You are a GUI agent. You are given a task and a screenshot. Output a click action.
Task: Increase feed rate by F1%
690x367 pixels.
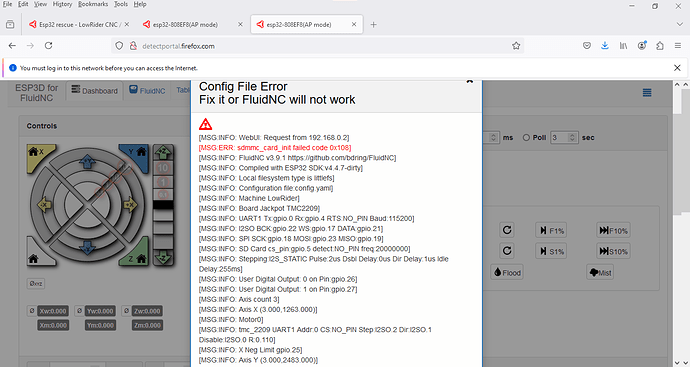[x=551, y=231]
